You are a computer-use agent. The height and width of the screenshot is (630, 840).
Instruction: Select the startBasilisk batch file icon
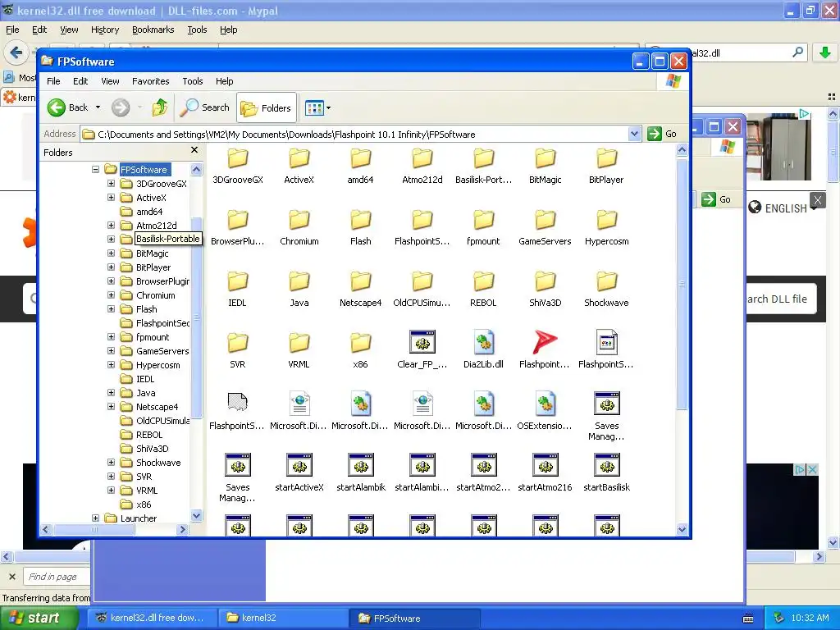[606, 465]
